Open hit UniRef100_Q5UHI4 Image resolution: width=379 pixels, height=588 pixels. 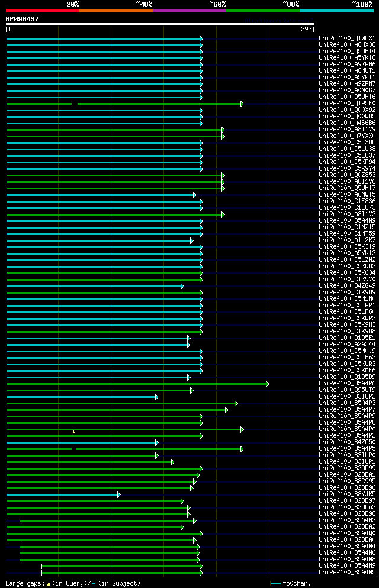(x=347, y=52)
